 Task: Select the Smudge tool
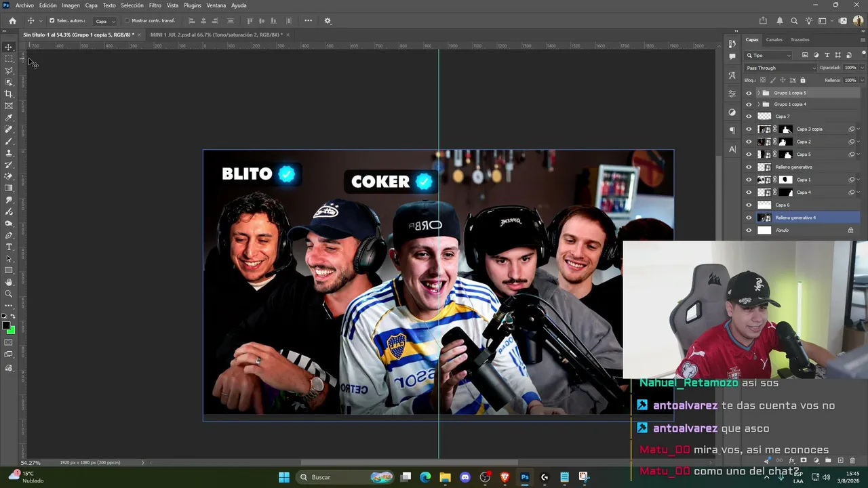[9, 200]
